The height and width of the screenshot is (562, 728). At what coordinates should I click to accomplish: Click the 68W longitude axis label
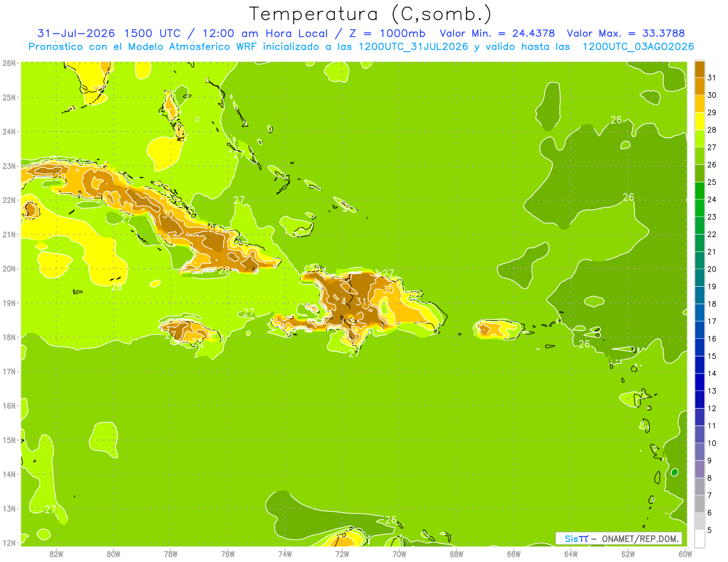click(457, 554)
